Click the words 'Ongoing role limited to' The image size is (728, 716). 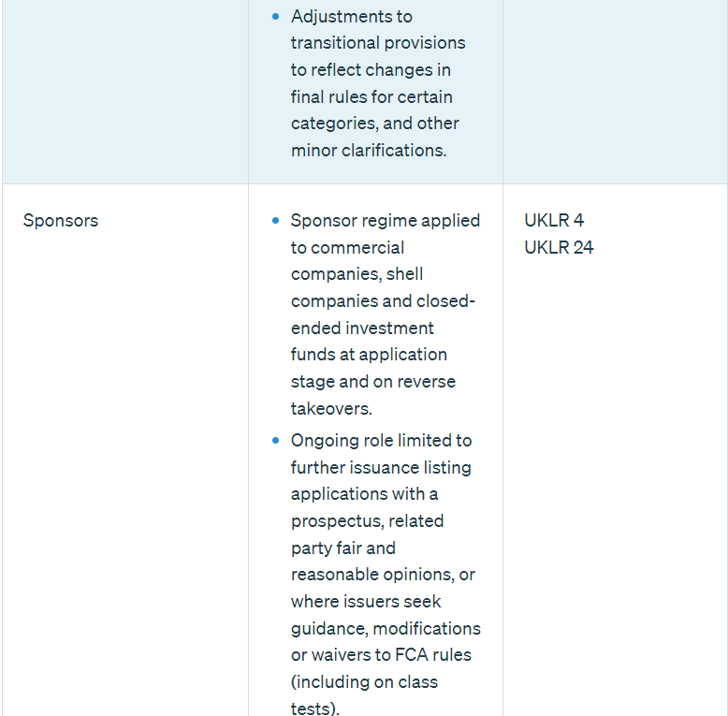pos(381,441)
